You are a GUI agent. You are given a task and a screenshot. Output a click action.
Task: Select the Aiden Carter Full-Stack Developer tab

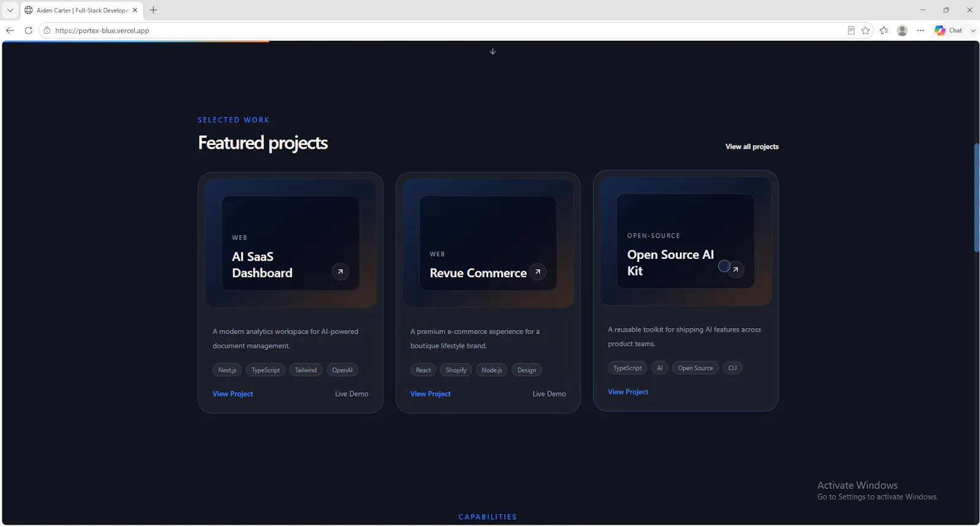click(x=81, y=10)
